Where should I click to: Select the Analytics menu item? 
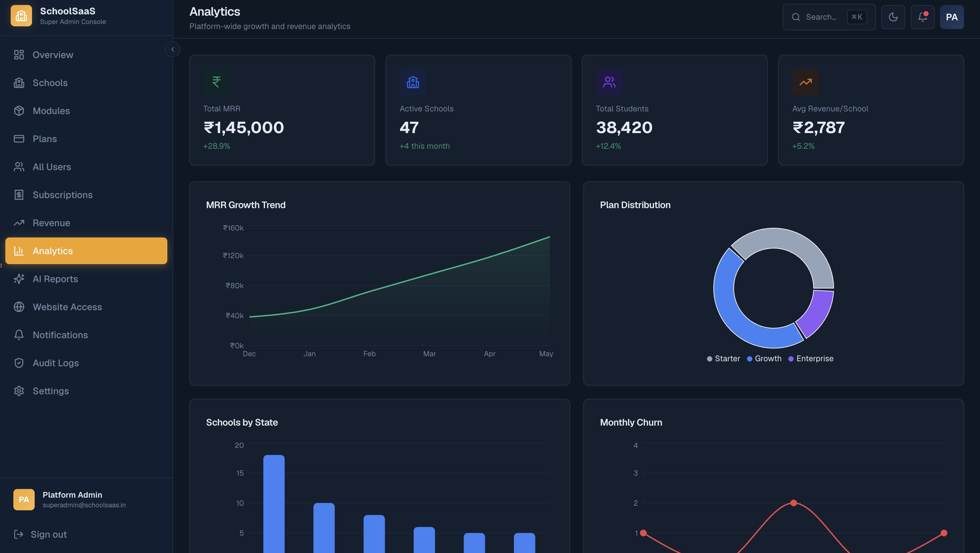coord(86,251)
